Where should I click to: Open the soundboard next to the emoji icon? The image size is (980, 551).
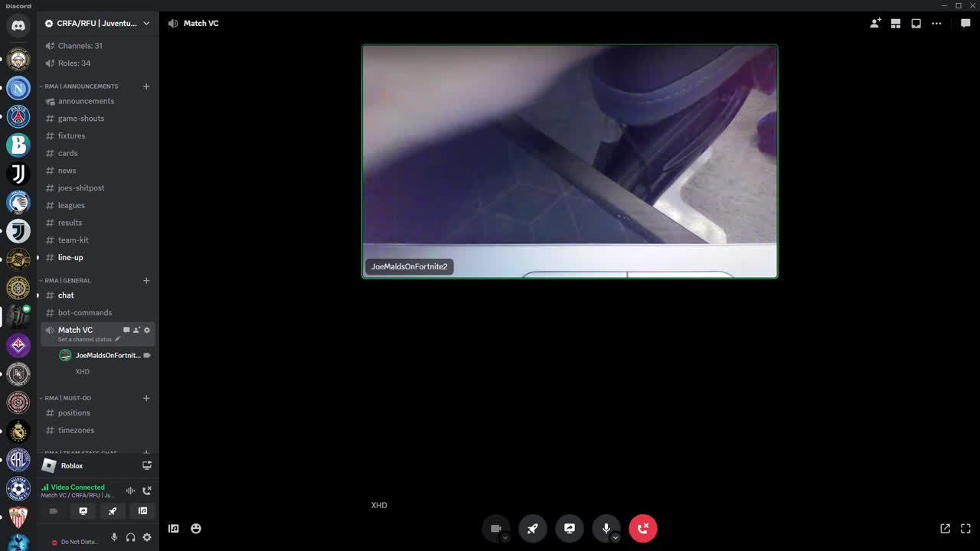click(x=174, y=528)
